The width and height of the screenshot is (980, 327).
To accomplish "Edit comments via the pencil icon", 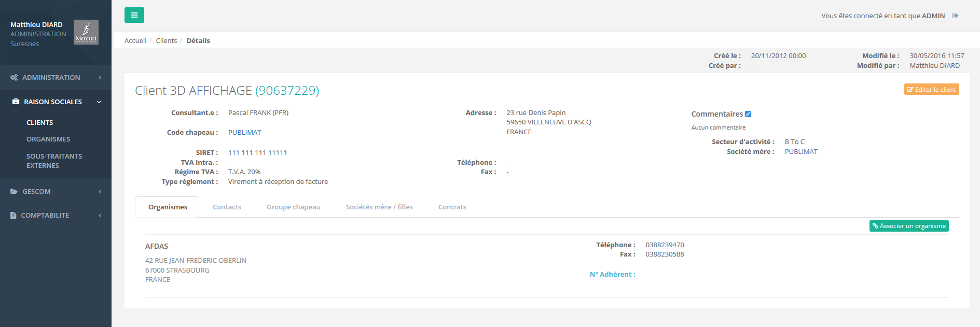I will point(748,114).
